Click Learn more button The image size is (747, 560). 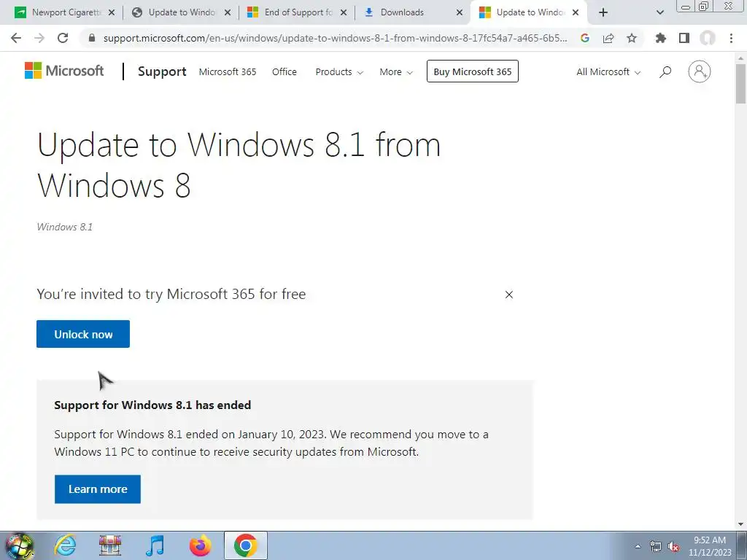98,489
